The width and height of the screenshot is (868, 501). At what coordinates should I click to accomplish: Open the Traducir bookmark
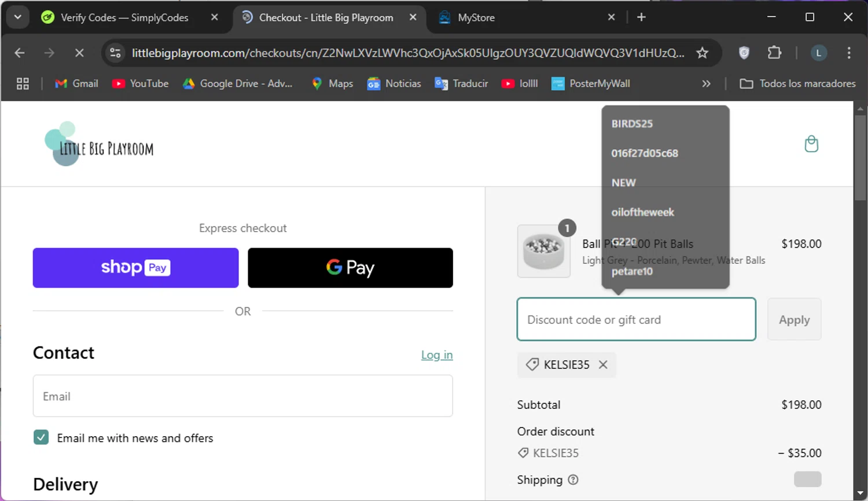tap(461, 84)
